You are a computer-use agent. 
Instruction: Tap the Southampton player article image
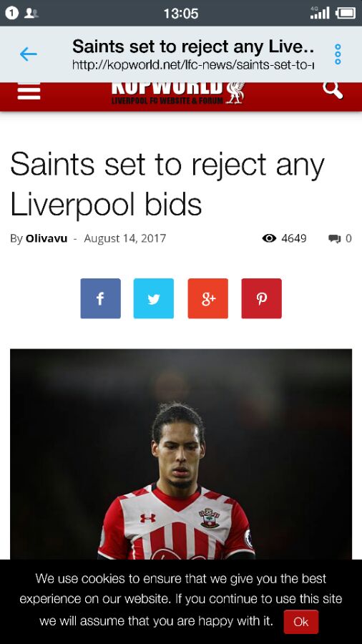tap(181, 454)
